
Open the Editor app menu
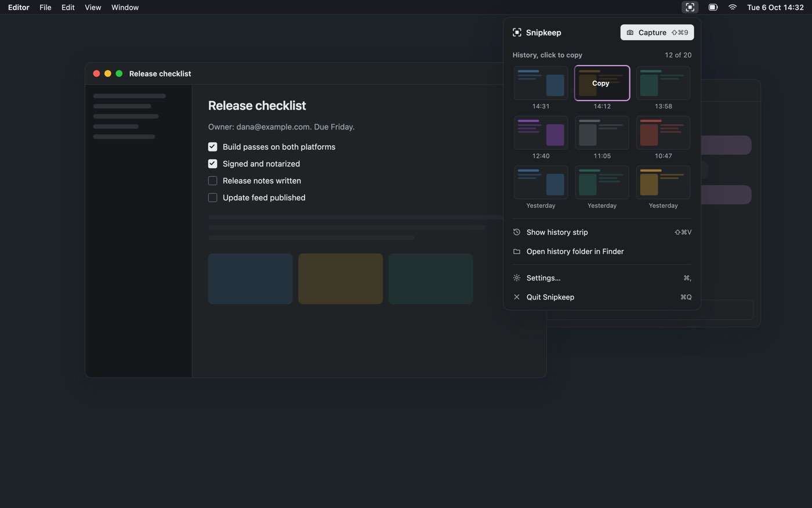pyautogui.click(x=19, y=8)
